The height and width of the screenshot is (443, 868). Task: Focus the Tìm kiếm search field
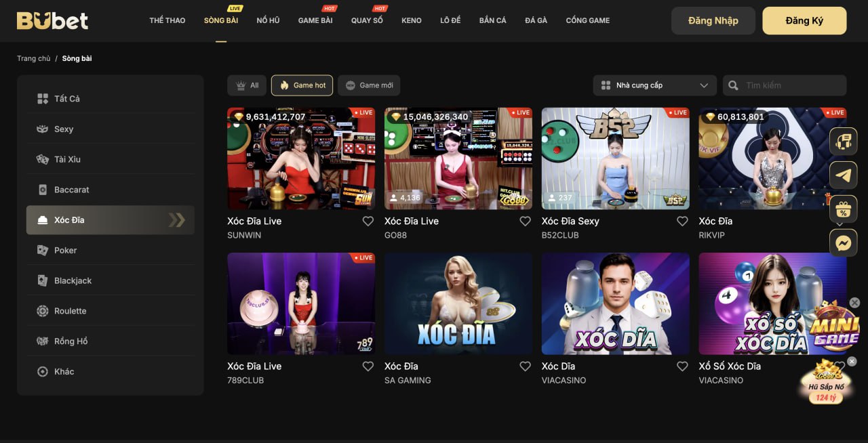785,85
